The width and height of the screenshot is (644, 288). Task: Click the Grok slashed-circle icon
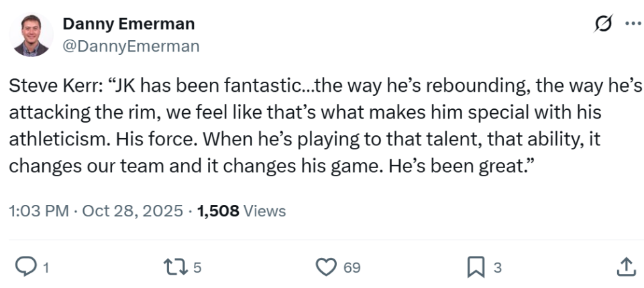click(x=603, y=24)
